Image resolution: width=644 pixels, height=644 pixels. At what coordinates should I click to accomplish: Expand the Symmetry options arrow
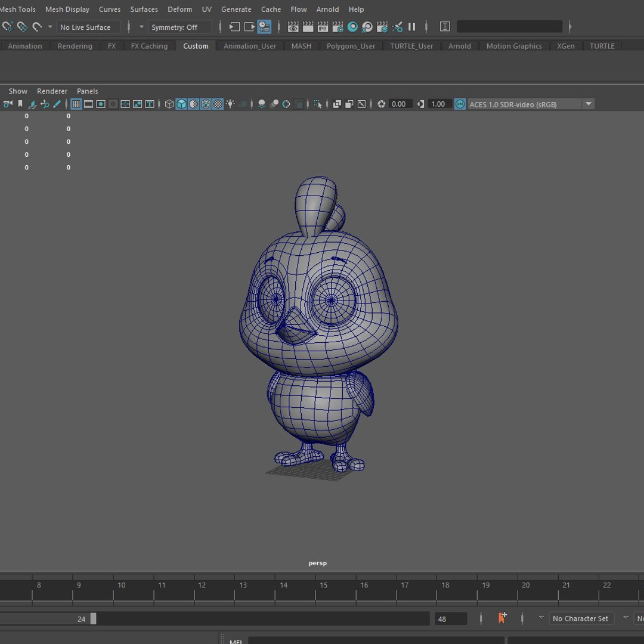click(x=142, y=27)
